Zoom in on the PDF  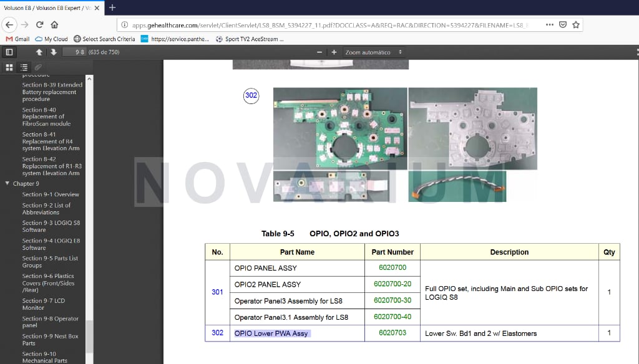[x=334, y=52]
